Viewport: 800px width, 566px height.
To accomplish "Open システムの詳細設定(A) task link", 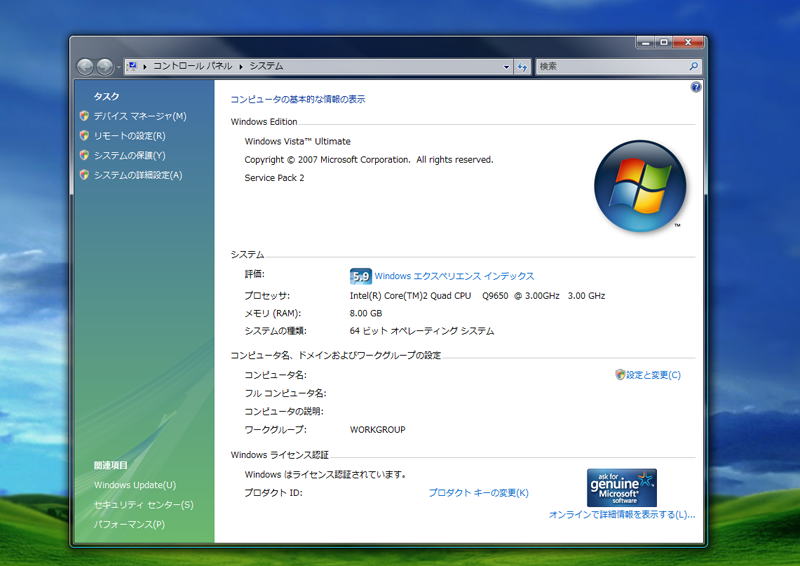I will [138, 175].
